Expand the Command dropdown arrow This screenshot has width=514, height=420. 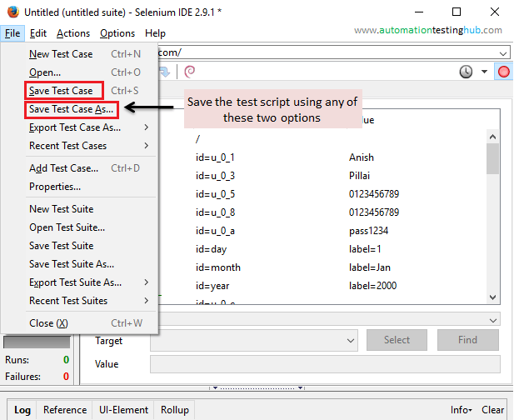493,320
